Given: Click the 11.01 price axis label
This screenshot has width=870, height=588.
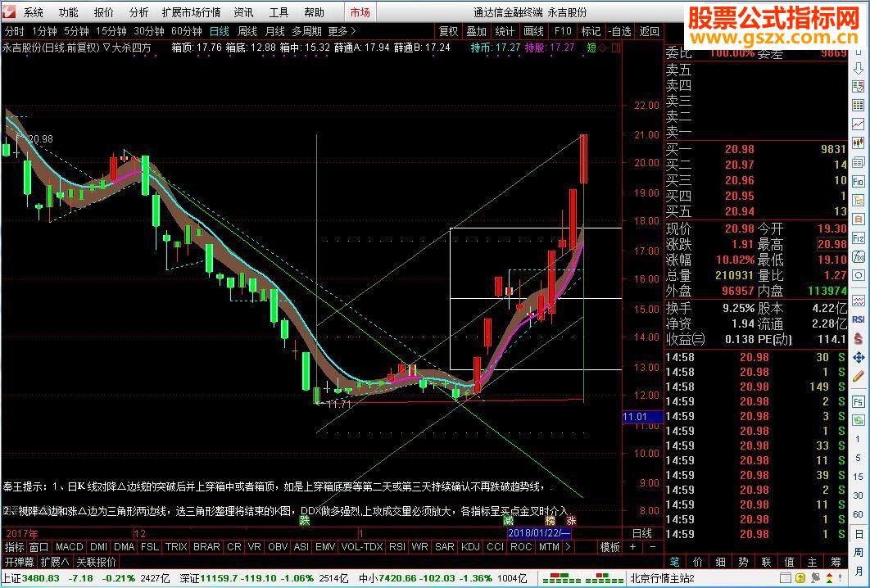Looking at the screenshot, I should (x=642, y=417).
